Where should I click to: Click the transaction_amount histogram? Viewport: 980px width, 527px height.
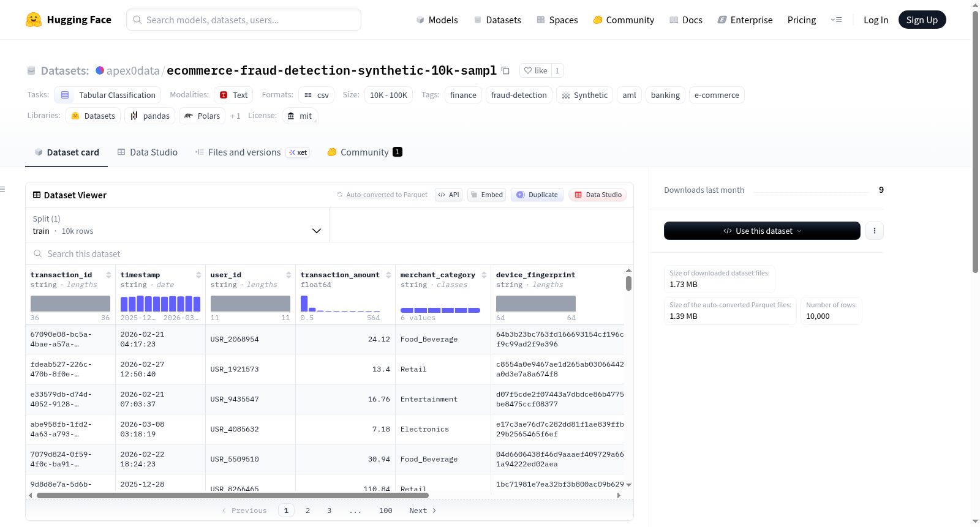click(x=341, y=304)
